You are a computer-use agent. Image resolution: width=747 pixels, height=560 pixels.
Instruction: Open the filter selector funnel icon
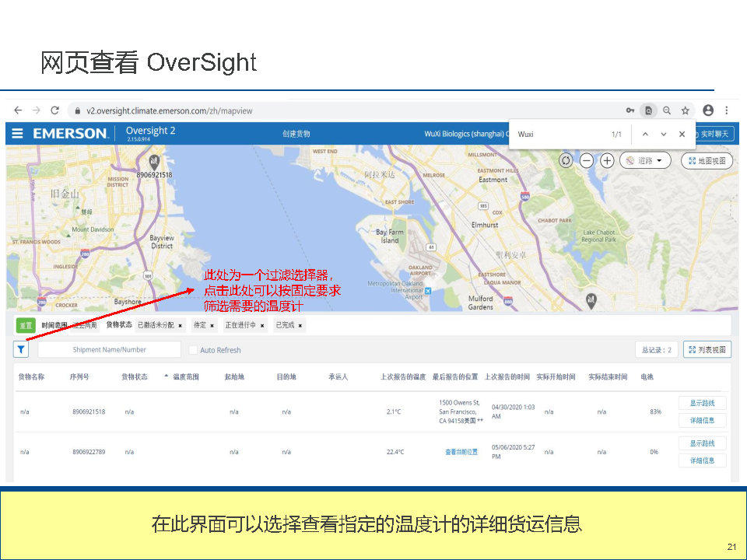pyautogui.click(x=21, y=349)
